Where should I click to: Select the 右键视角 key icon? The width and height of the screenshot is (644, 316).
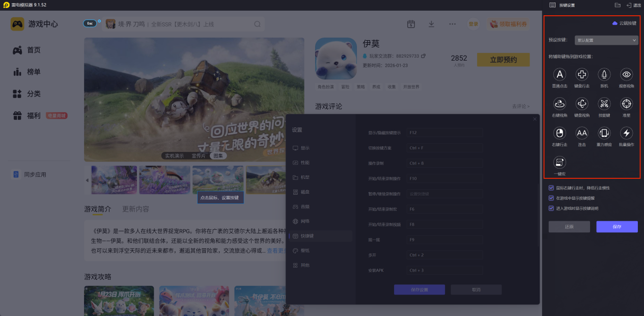tap(559, 104)
